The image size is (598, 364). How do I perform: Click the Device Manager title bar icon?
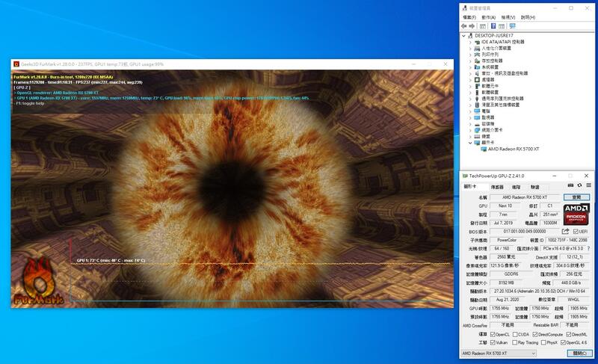464,8
